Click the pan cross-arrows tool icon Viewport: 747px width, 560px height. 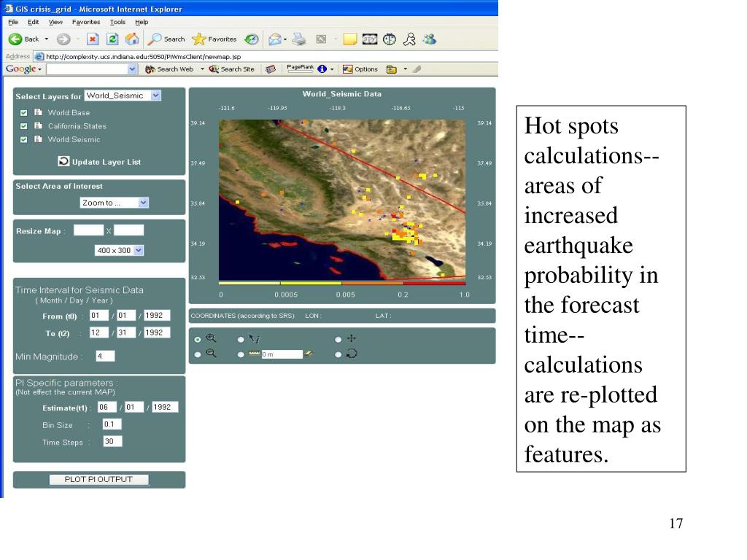(x=351, y=338)
